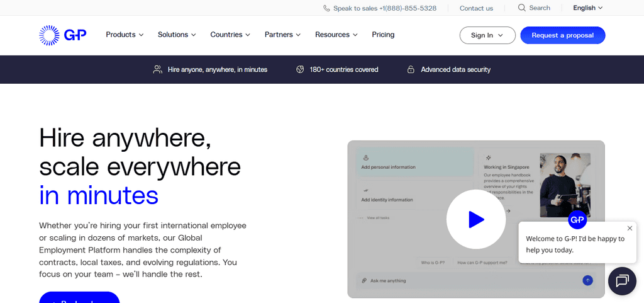Expand the Partners menu
Screen dimensions: 644x303
282,35
